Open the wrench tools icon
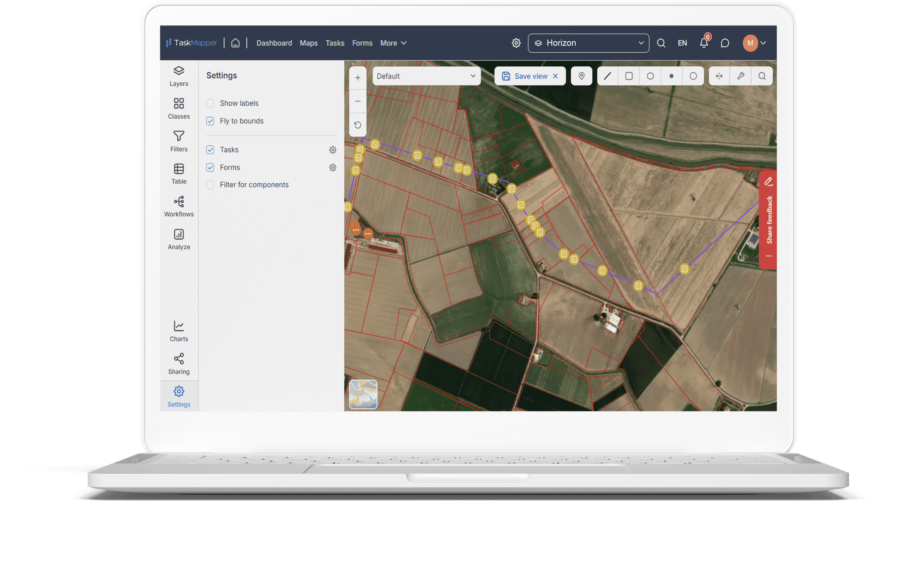924x563 pixels. coord(741,76)
